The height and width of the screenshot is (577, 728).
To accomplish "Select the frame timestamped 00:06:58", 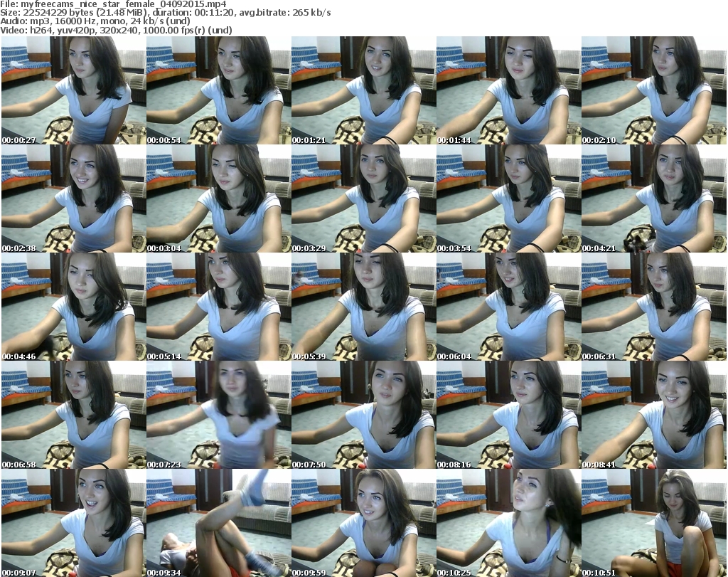I will tap(74, 415).
